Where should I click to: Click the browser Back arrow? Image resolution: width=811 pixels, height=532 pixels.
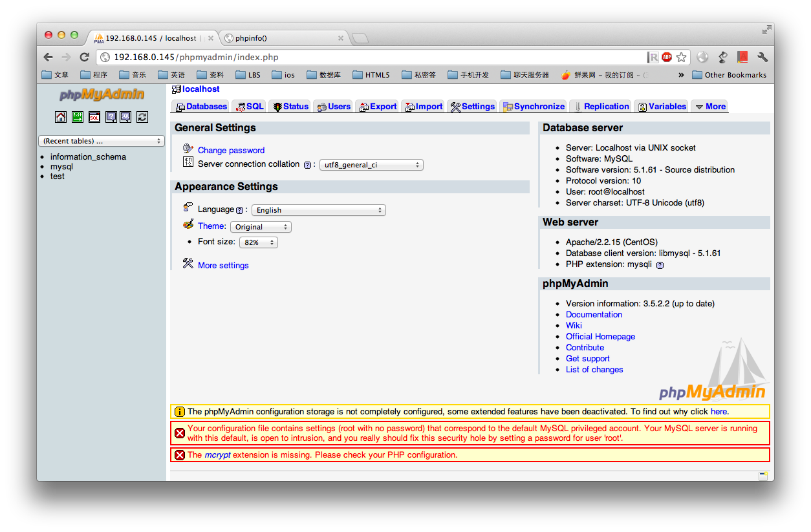(49, 58)
